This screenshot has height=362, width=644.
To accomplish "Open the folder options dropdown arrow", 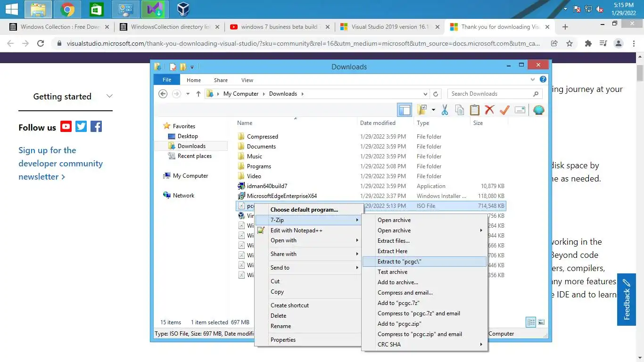I will [433, 110].
